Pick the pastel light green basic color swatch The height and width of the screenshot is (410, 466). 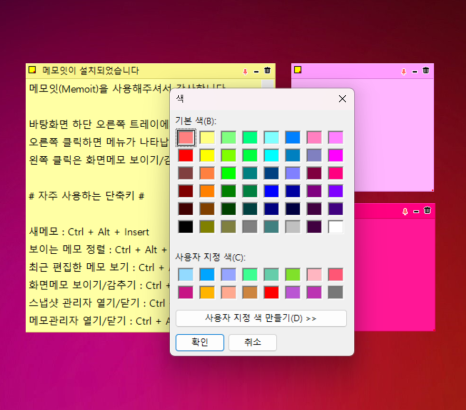[x=228, y=137]
